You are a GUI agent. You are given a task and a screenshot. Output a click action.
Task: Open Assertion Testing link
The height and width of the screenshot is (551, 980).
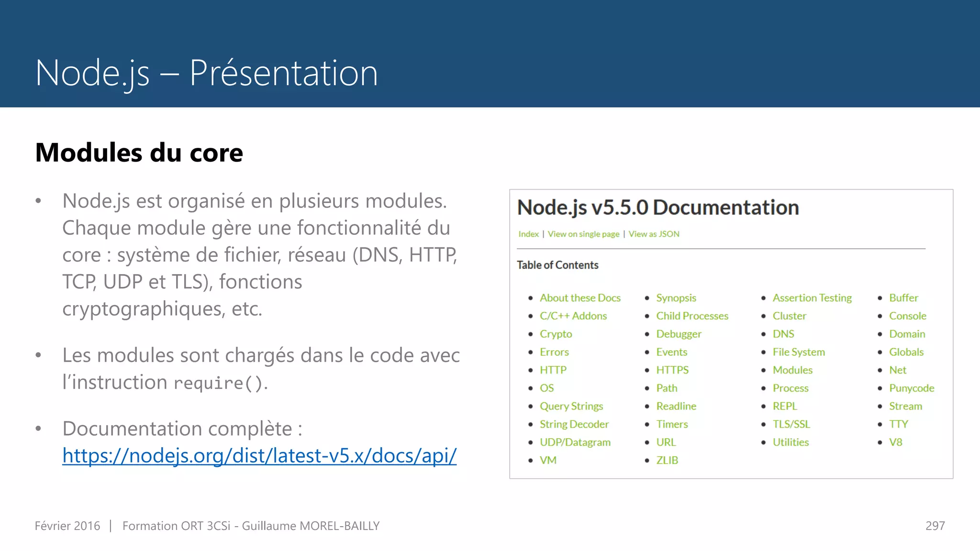812,298
